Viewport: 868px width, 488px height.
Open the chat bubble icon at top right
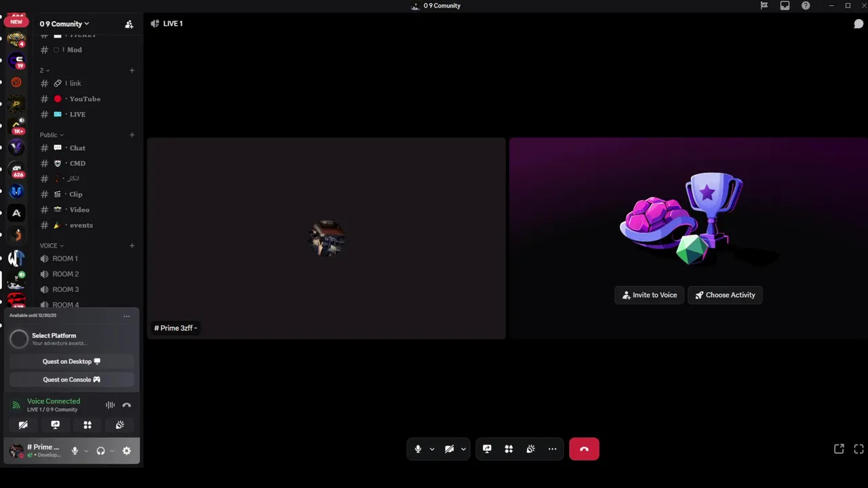tap(859, 24)
